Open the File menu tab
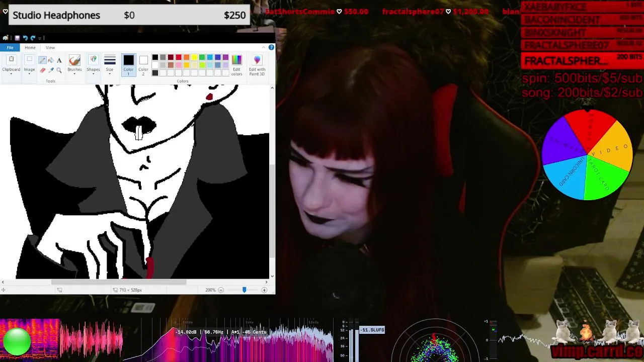 click(10, 47)
